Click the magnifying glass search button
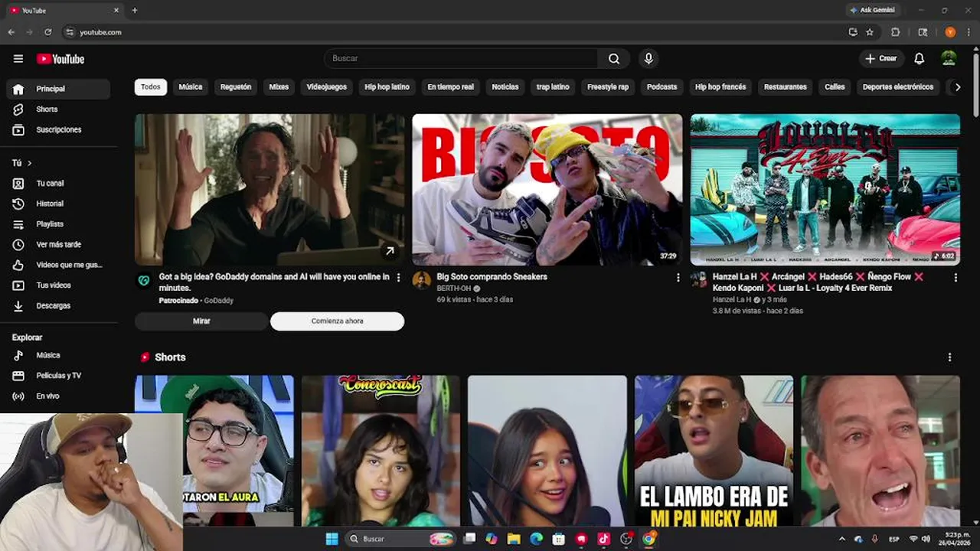The image size is (980, 551). (x=614, y=59)
